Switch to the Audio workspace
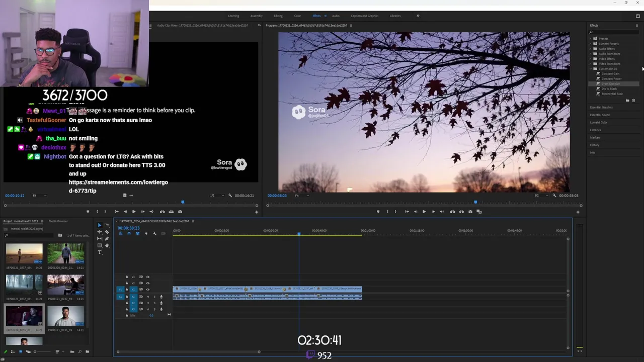This screenshot has width=644, height=362. (336, 16)
